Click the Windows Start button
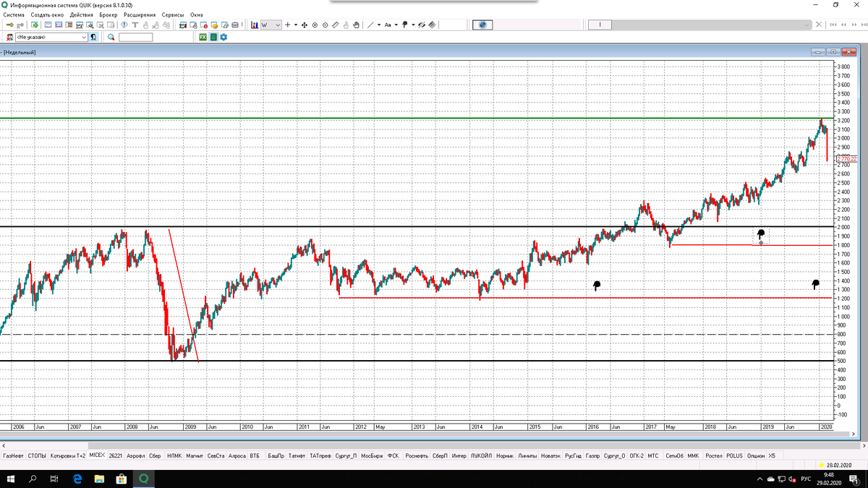The height and width of the screenshot is (488, 868). pos(11,479)
